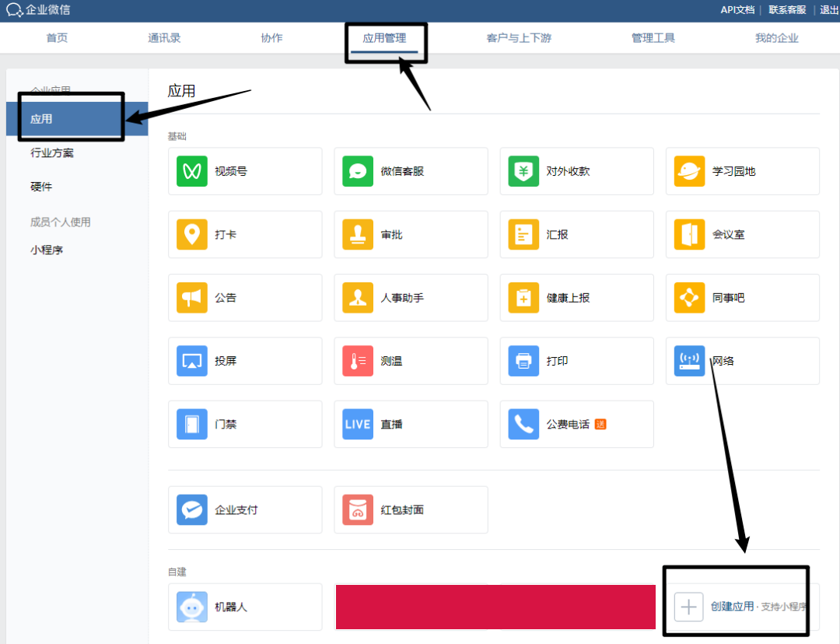Click the 红包封面 label text

pos(402,509)
